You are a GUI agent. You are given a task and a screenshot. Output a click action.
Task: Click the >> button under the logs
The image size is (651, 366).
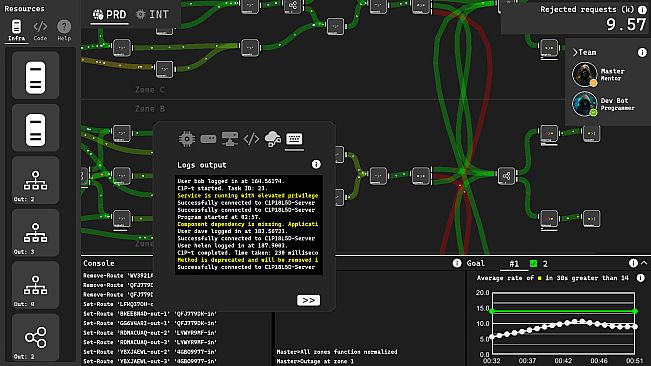click(308, 300)
